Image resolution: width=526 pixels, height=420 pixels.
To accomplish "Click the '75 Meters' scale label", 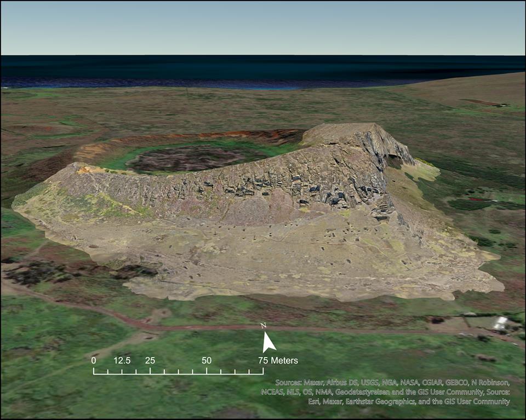I will [278, 360].
